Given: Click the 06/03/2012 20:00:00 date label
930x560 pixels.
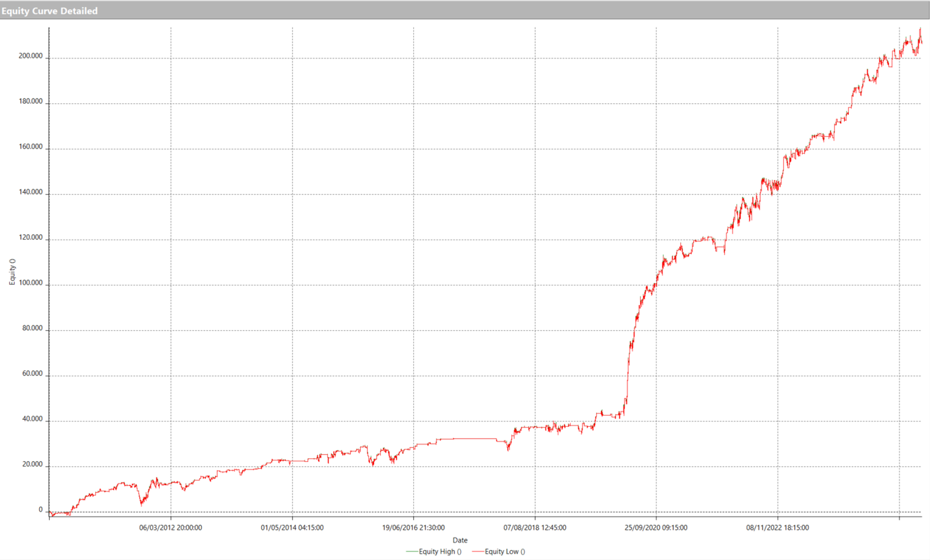Looking at the screenshot, I should (x=170, y=527).
